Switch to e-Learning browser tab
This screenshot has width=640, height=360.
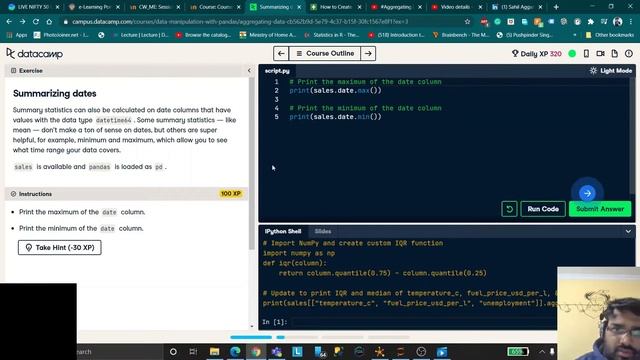coord(94,7)
